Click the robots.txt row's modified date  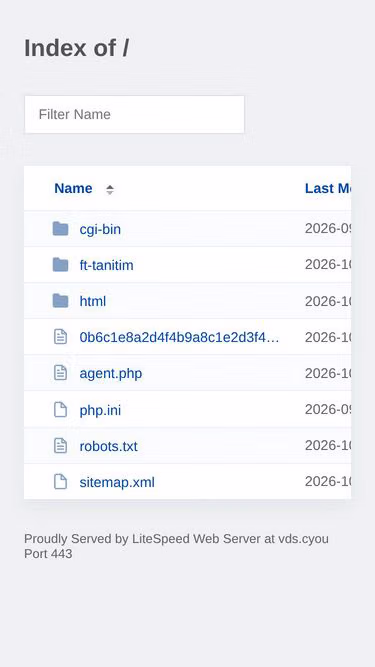point(328,445)
